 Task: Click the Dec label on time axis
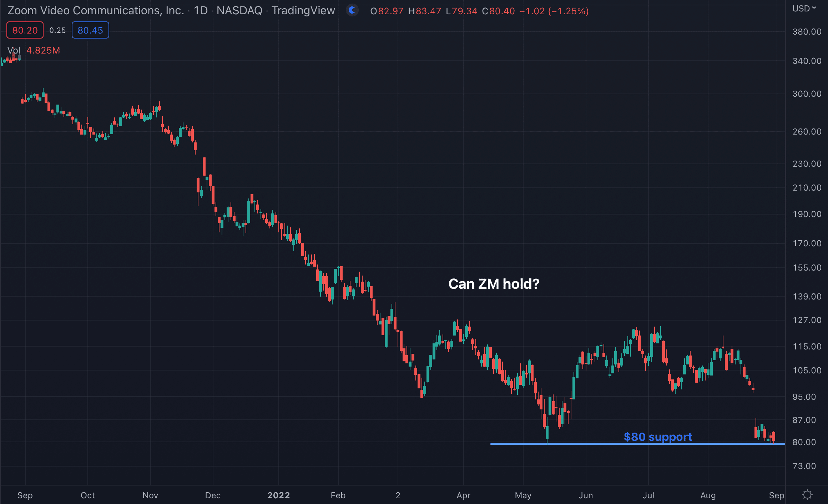point(213,495)
